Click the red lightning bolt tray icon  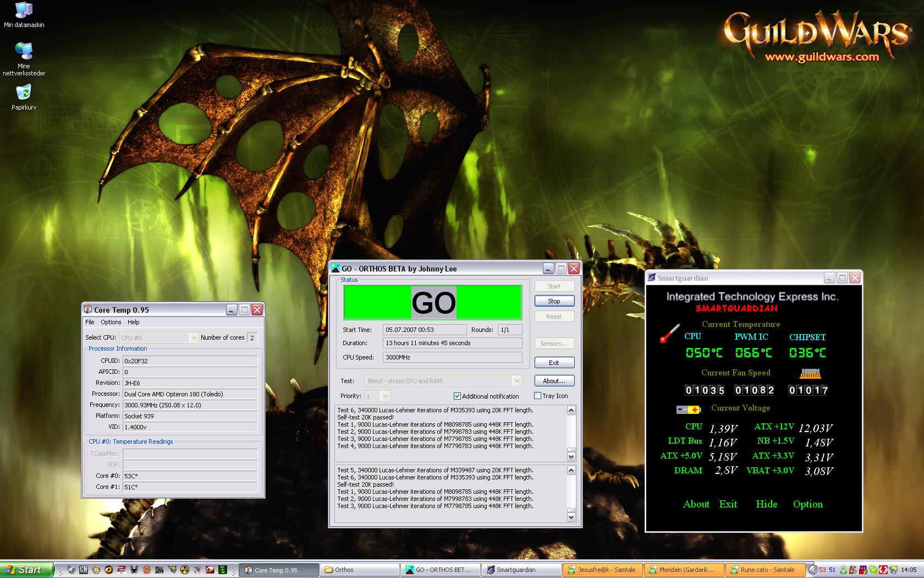coord(883,570)
